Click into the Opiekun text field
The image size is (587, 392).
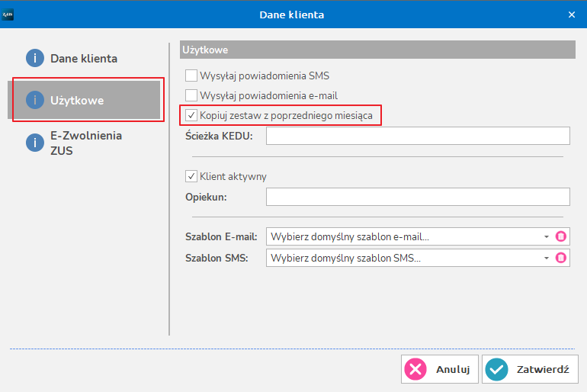418,197
